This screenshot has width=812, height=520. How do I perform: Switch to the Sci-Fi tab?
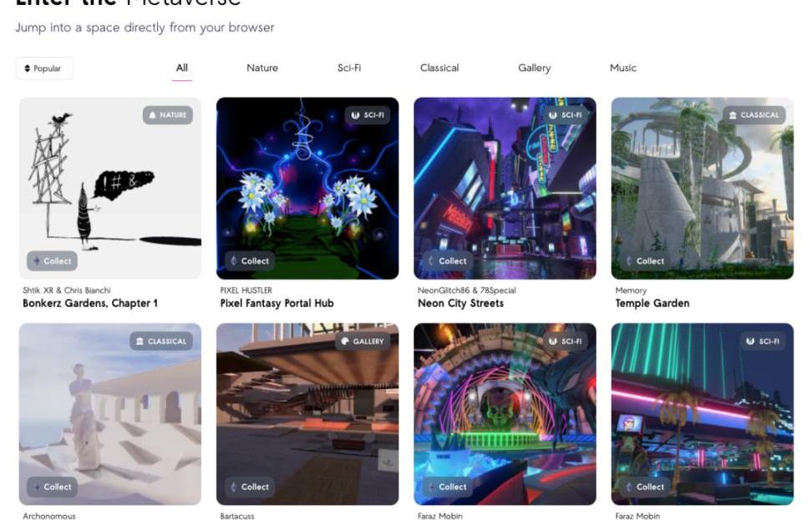pyautogui.click(x=349, y=68)
